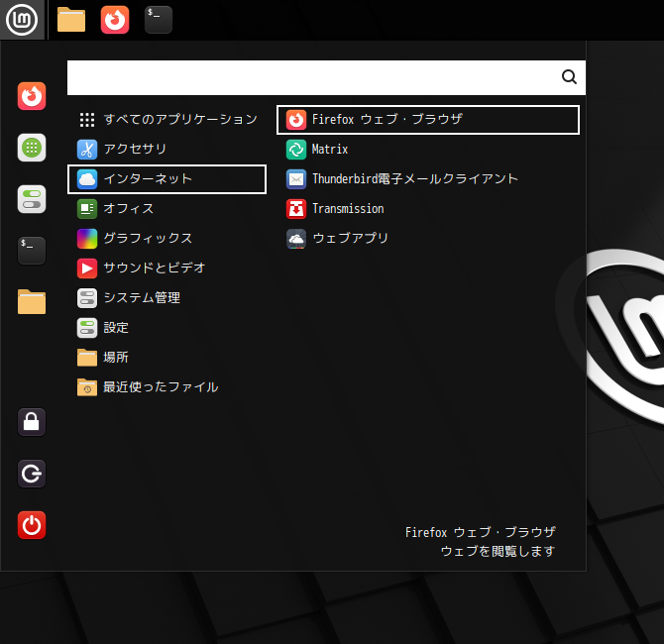This screenshot has height=644, width=664.
Task: Launch the Transmission application
Action: pos(428,209)
